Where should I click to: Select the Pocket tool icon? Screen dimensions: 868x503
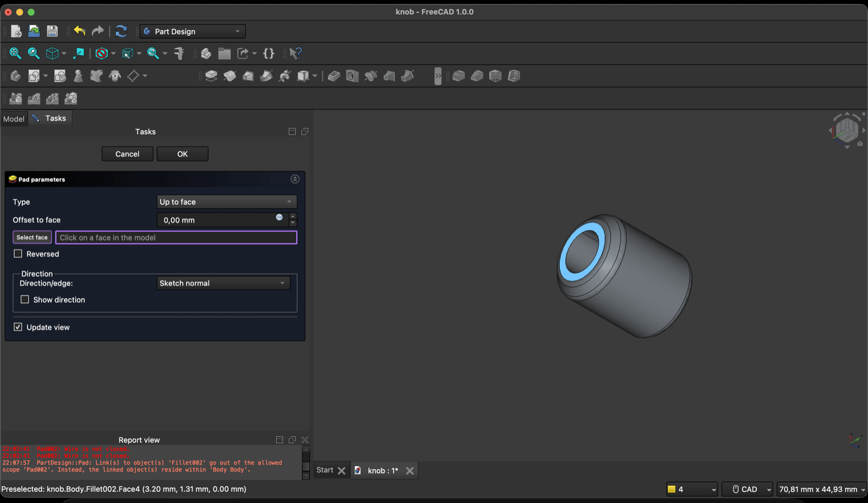[x=334, y=76]
